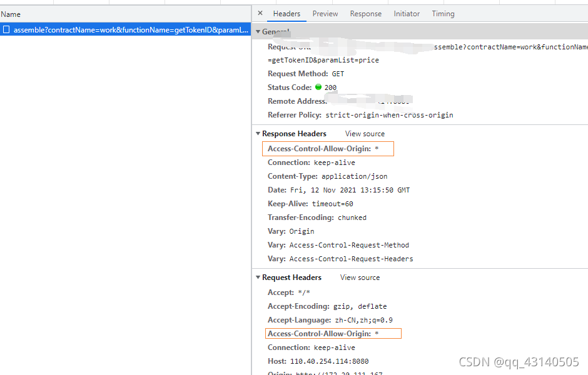The width and height of the screenshot is (588, 375).
Task: Click View source beside Response Headers
Action: tap(365, 134)
